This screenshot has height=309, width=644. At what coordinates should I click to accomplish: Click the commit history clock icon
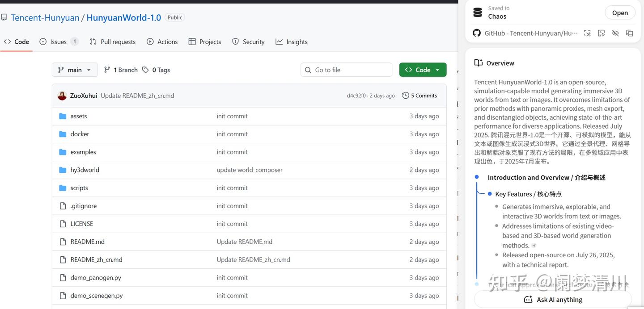406,96
